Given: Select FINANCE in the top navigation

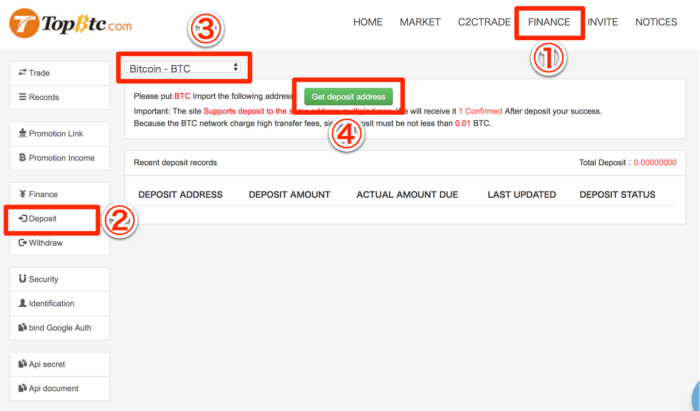Looking at the screenshot, I should coord(549,22).
